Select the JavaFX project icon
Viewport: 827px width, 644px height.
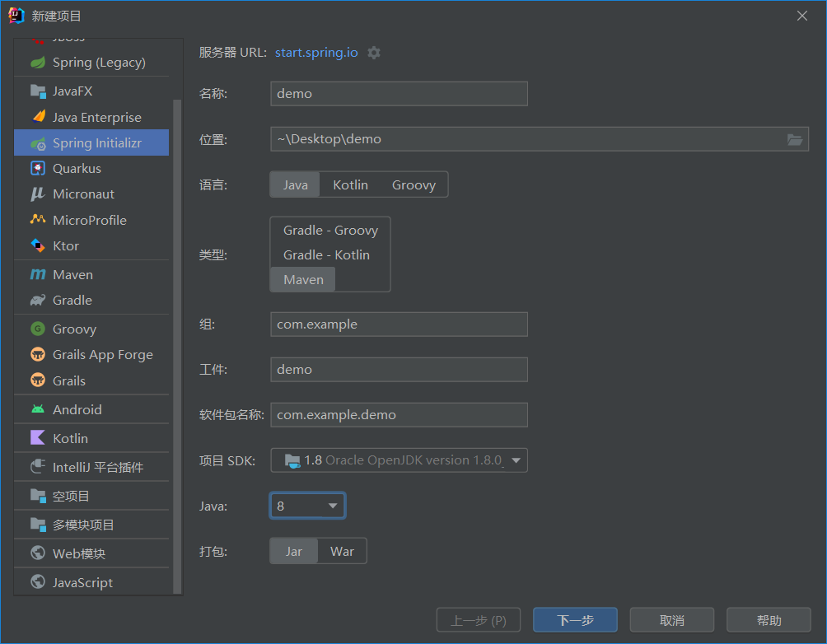[37, 91]
